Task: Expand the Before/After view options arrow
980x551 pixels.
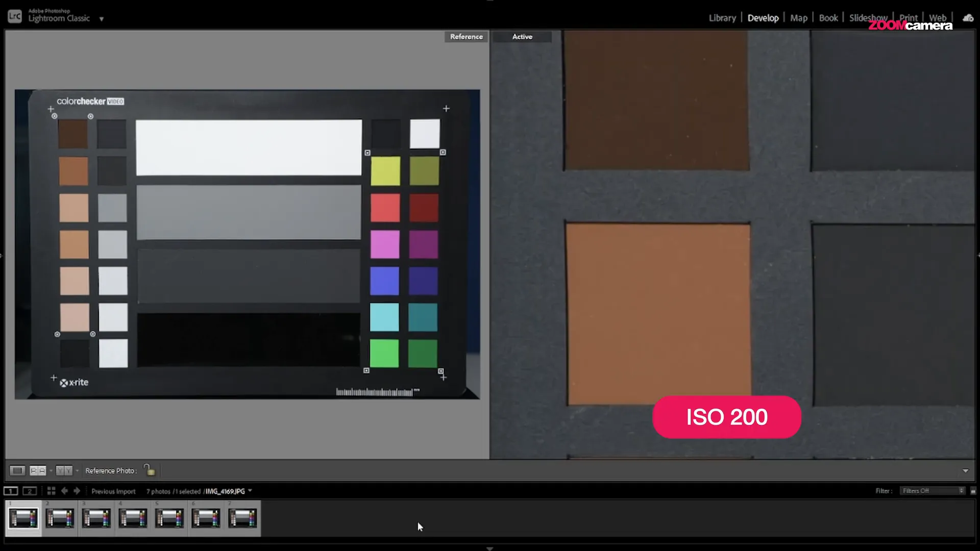Action: [x=77, y=470]
